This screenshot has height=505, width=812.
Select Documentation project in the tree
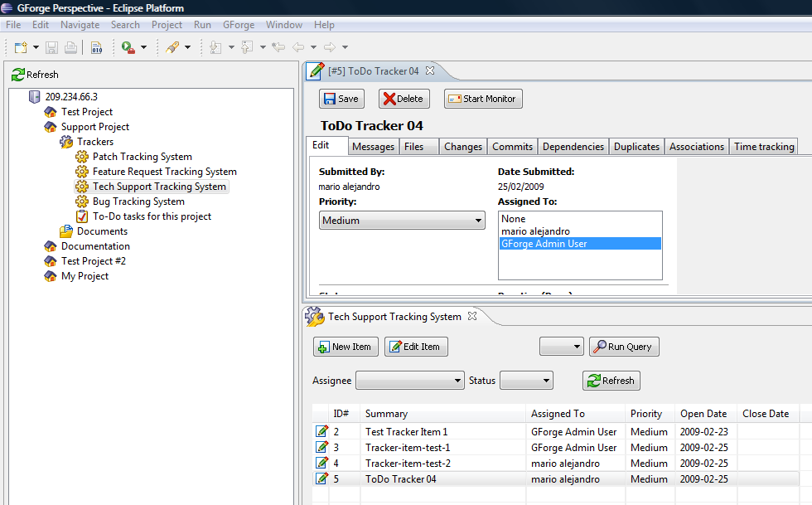[95, 246]
